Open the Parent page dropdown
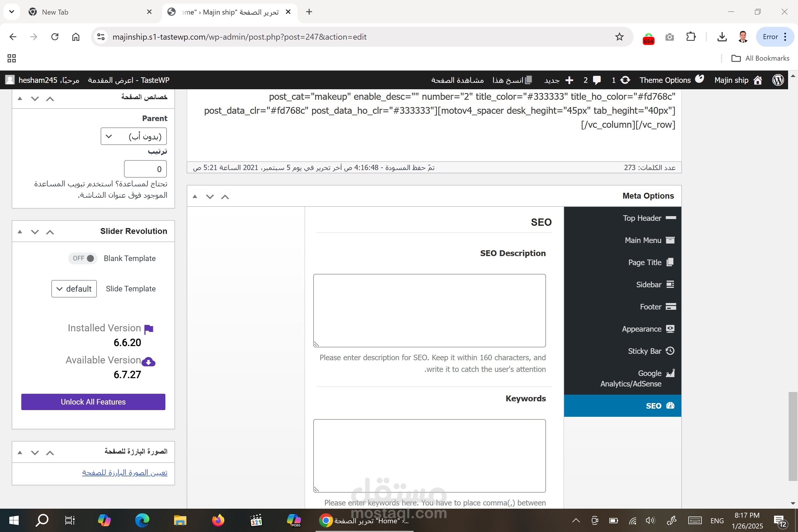Viewport: 798px width, 532px height. pyautogui.click(x=133, y=136)
